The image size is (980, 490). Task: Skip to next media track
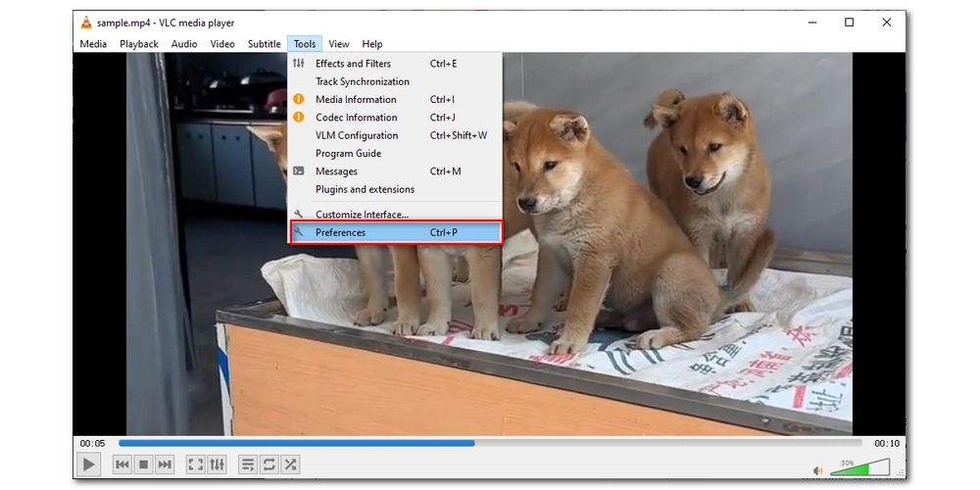pos(165,465)
